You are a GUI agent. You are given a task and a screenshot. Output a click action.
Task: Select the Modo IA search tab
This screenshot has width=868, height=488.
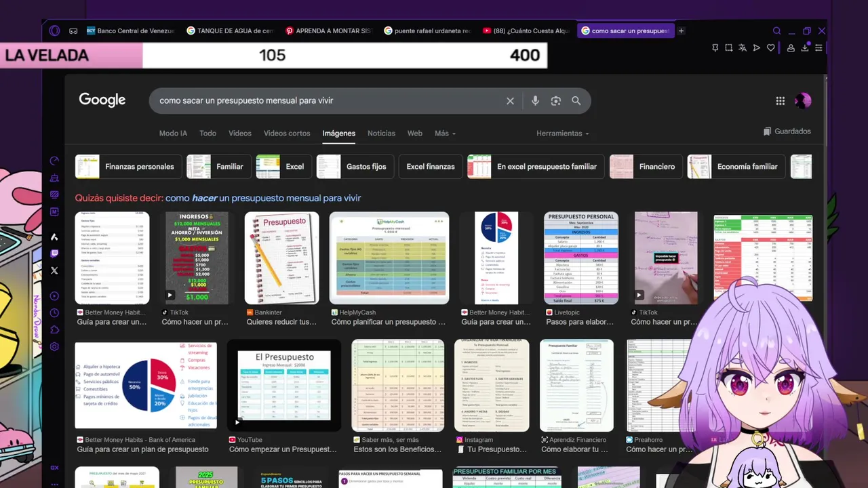point(173,134)
